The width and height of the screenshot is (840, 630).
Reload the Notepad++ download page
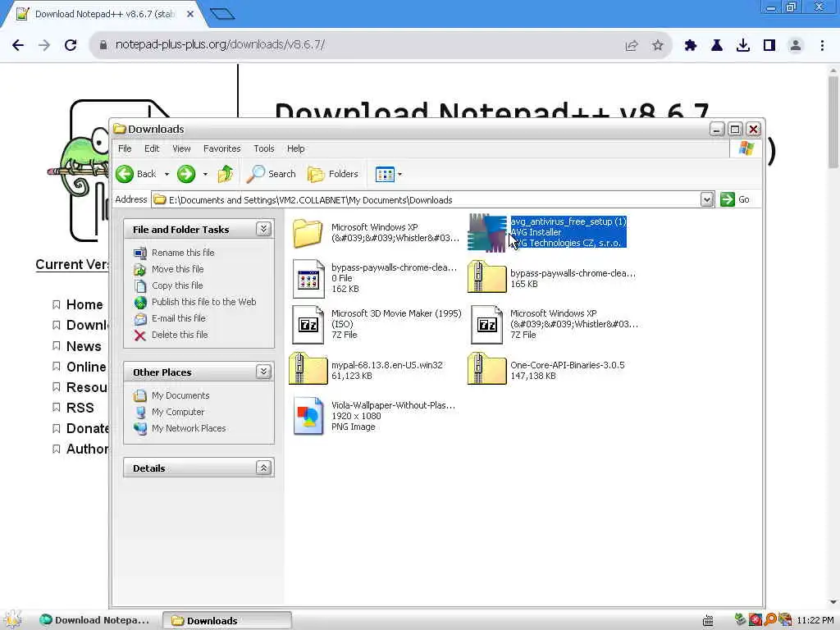click(71, 45)
